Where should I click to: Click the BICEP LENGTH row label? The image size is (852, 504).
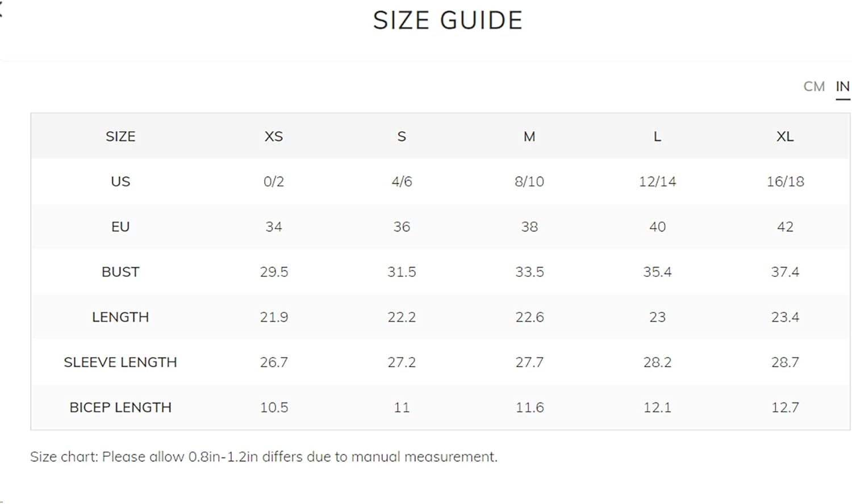[120, 408]
